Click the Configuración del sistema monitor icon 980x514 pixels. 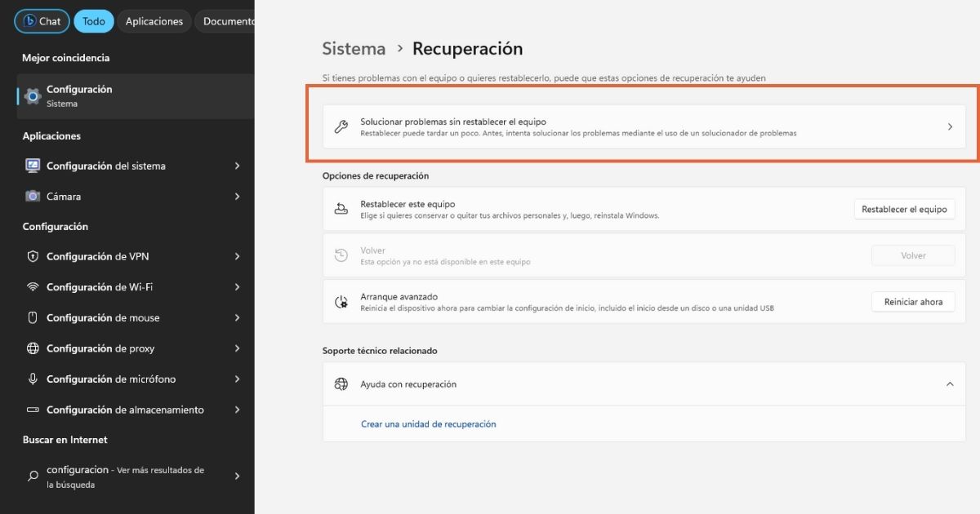33,166
